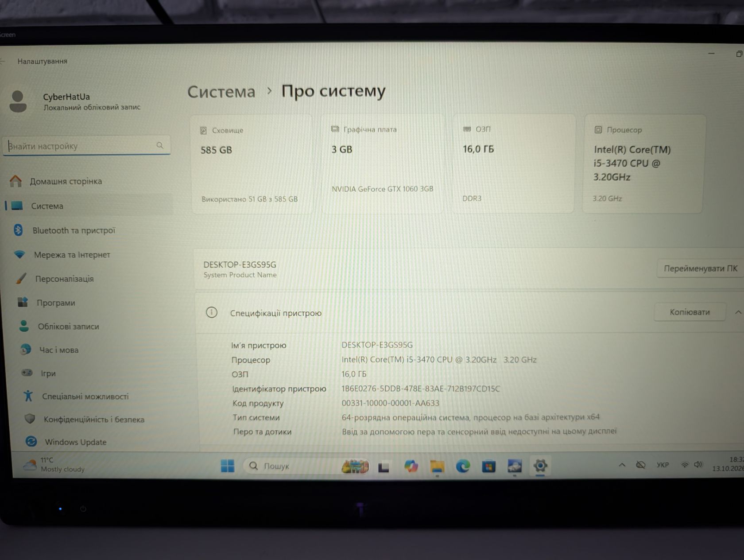
Task: Click the Settings gear taskbar icon
Action: 540,466
